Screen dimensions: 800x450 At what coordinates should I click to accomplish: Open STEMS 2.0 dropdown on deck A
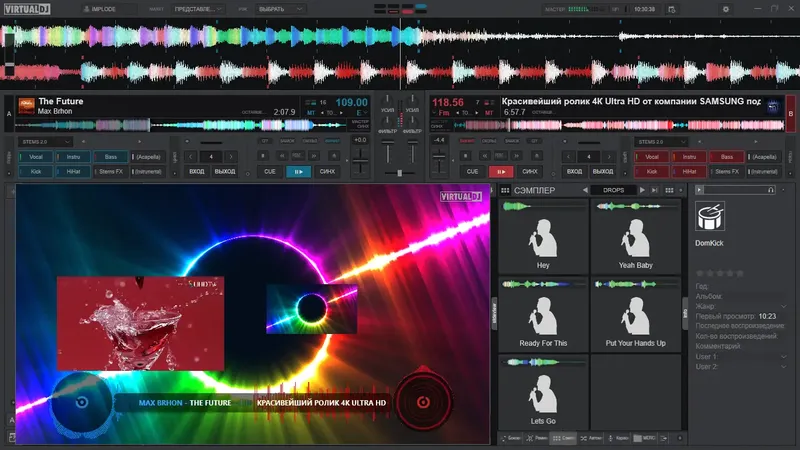[45, 142]
